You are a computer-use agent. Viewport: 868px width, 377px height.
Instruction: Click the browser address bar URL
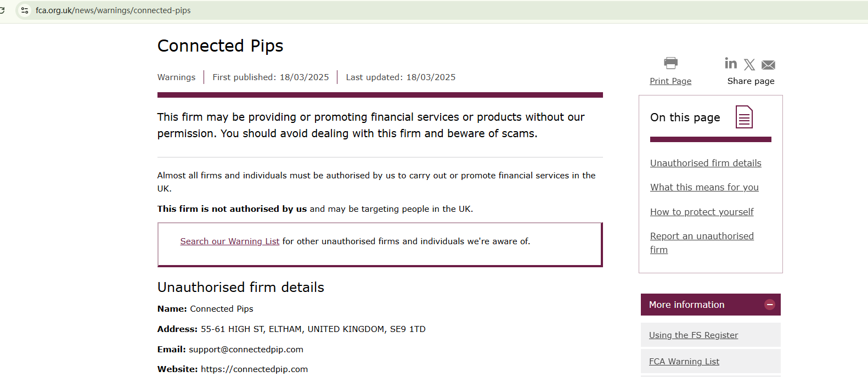click(x=113, y=10)
